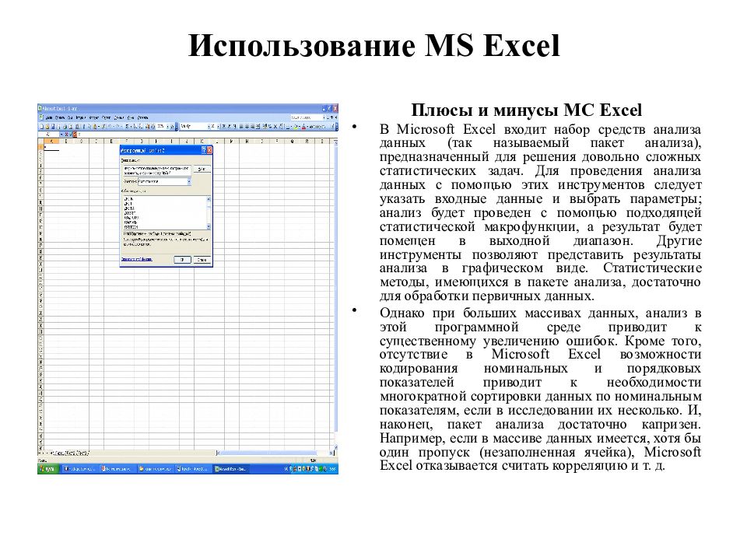This screenshot has height=560, width=747.
Task: Click the Insert Function fx icon in formula bar
Action: point(75,135)
